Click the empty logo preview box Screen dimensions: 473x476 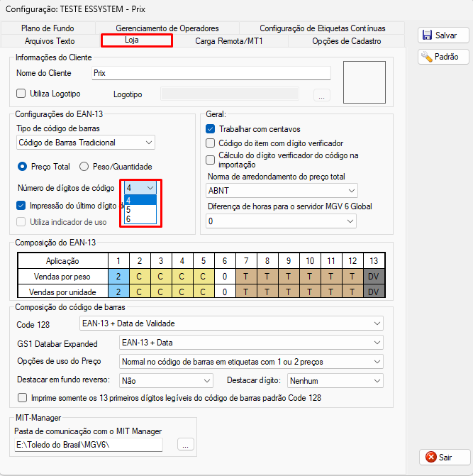pos(365,82)
